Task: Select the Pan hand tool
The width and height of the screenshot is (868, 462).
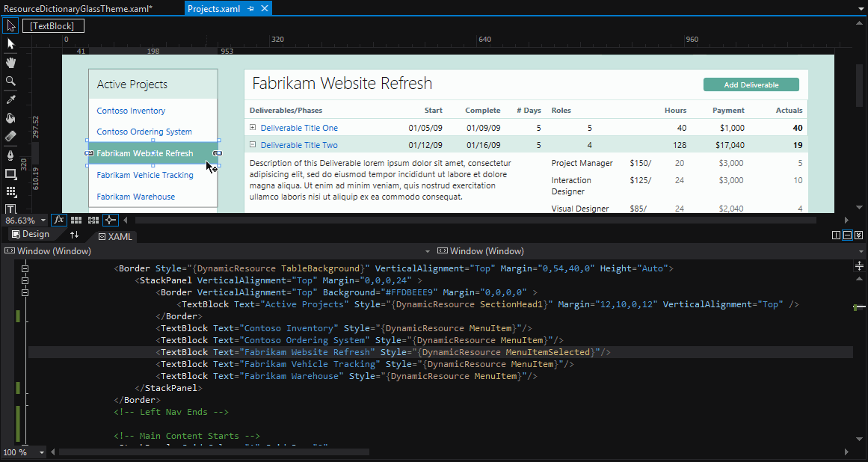Action: tap(10, 63)
